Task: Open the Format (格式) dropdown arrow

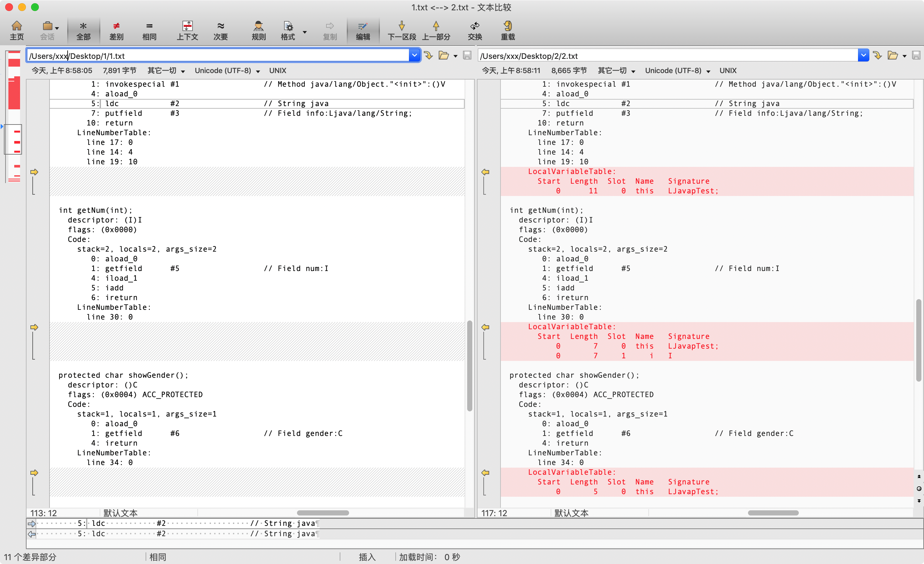Action: [305, 32]
